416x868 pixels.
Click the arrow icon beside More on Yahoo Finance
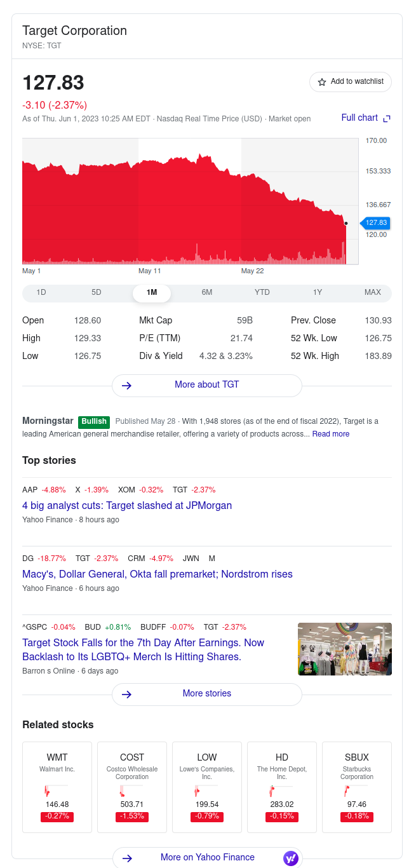click(x=127, y=858)
